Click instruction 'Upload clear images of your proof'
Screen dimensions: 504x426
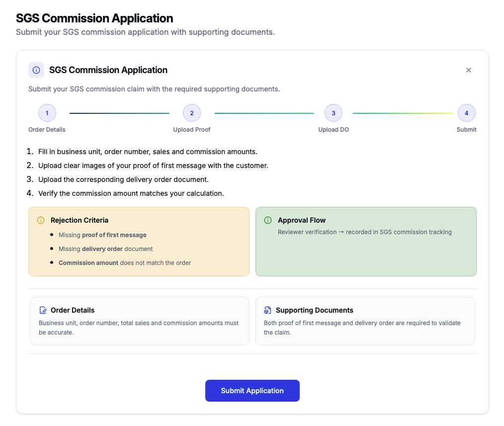153,166
